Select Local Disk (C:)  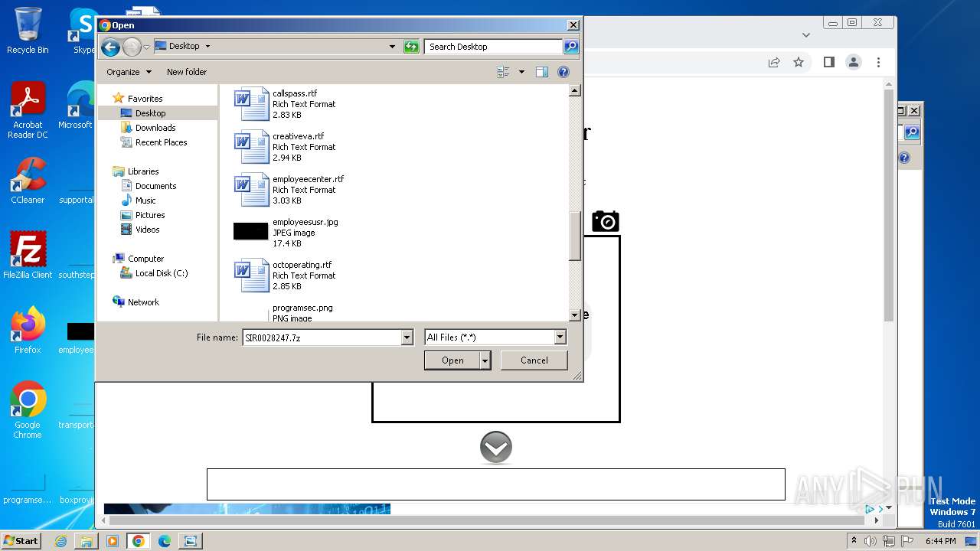pos(161,273)
